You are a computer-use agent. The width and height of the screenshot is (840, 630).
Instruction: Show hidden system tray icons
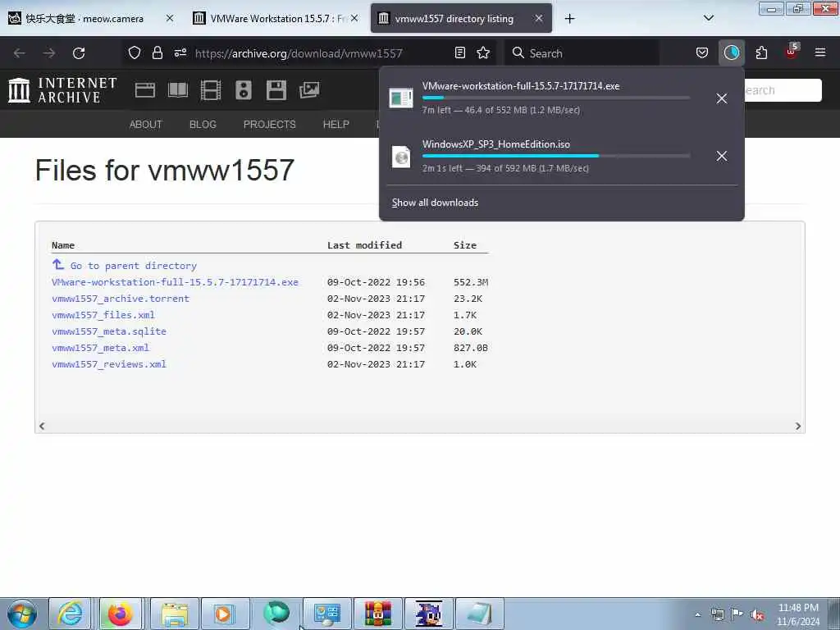[x=697, y=614]
